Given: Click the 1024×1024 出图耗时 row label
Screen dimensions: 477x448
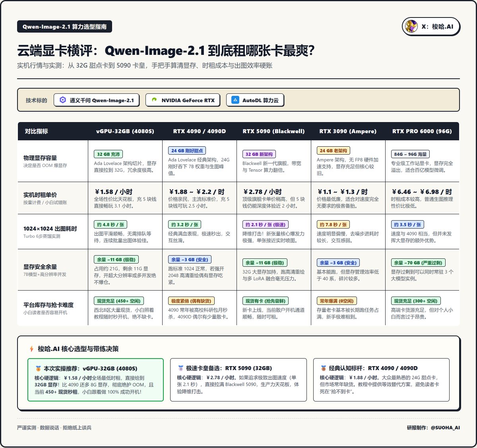Looking at the screenshot, I should (50, 229).
